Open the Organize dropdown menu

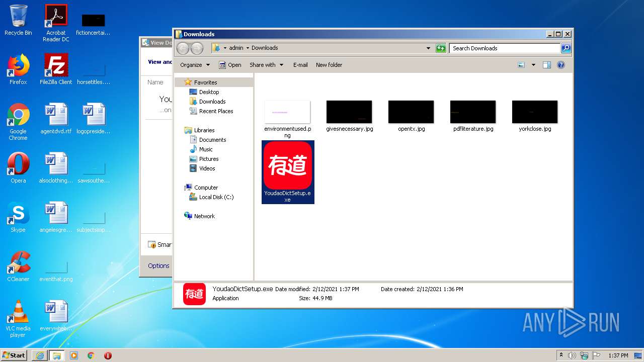click(x=195, y=65)
